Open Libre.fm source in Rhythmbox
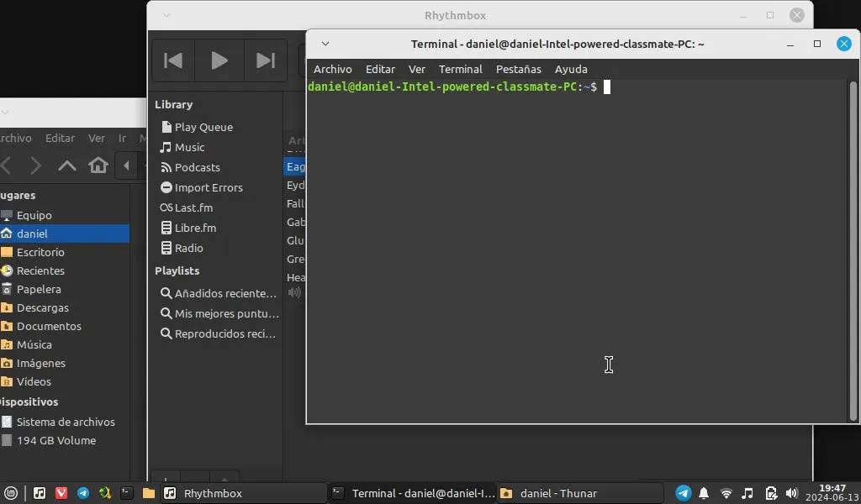Screen dimensions: 861x504 point(195,228)
